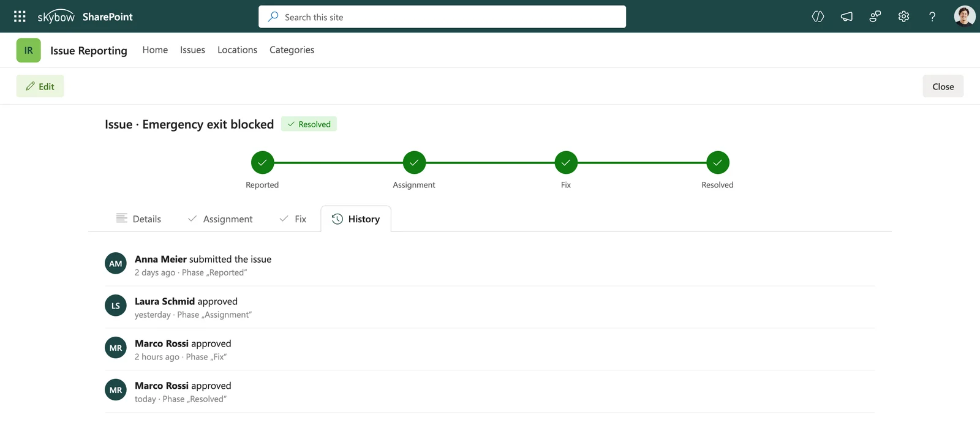Open the skybow code icon in header
This screenshot has height=442, width=980.
coord(818,17)
